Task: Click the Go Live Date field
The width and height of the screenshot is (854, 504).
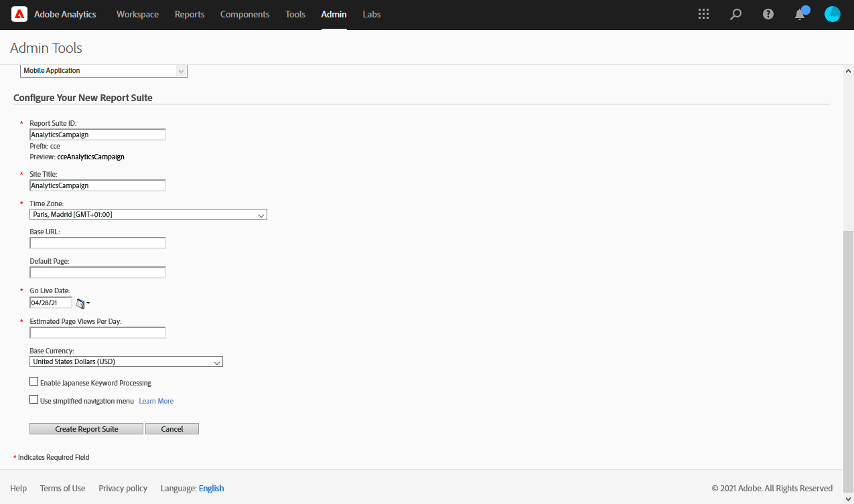Action: [x=51, y=303]
